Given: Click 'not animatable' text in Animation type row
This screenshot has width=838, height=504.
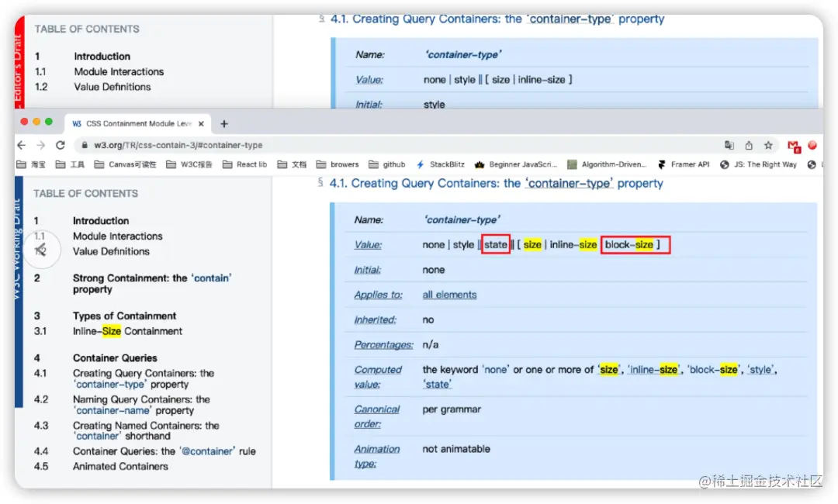Looking at the screenshot, I should (x=456, y=449).
